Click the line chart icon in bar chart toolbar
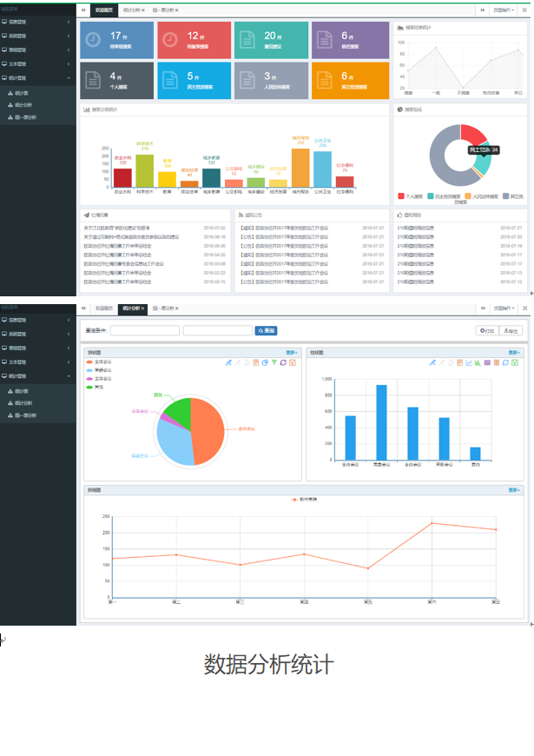Viewport: 534px width, 756px height. (x=468, y=362)
